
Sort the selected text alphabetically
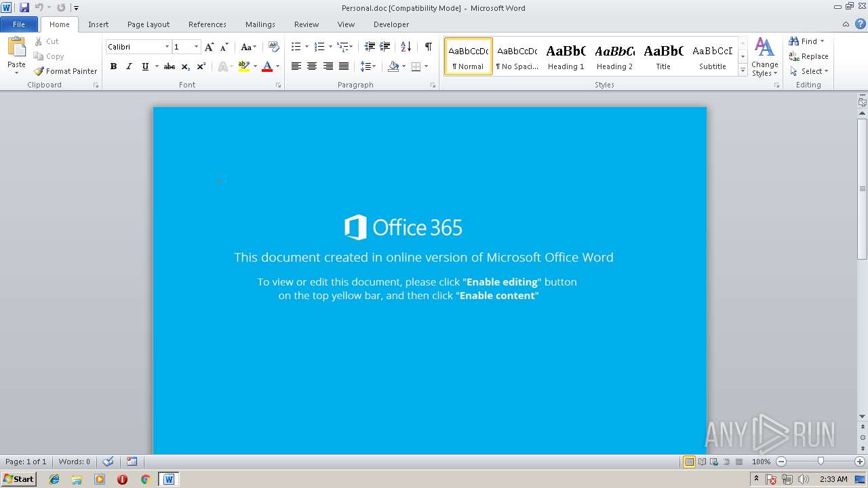tap(406, 47)
